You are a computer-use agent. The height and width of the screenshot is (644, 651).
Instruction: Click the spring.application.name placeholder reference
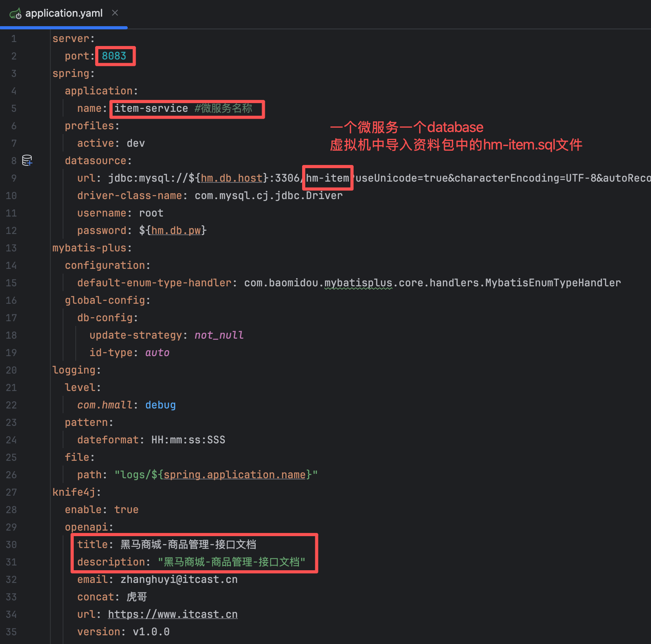pyautogui.click(x=235, y=475)
